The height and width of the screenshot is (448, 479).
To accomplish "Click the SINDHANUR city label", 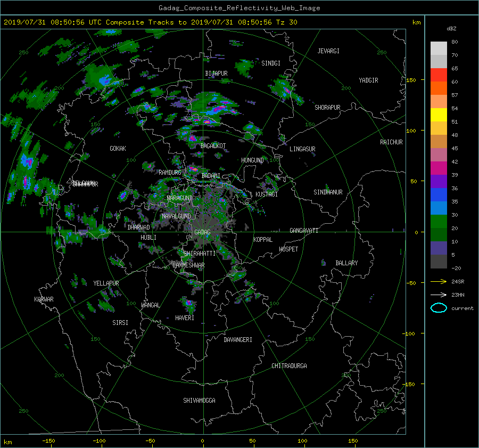I will (328, 192).
